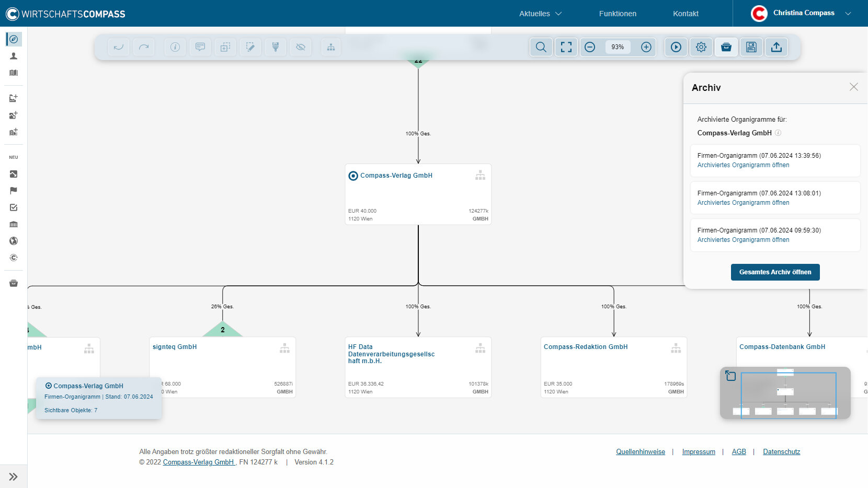
Task: Open the Datenschutz footer link
Action: pyautogui.click(x=781, y=452)
